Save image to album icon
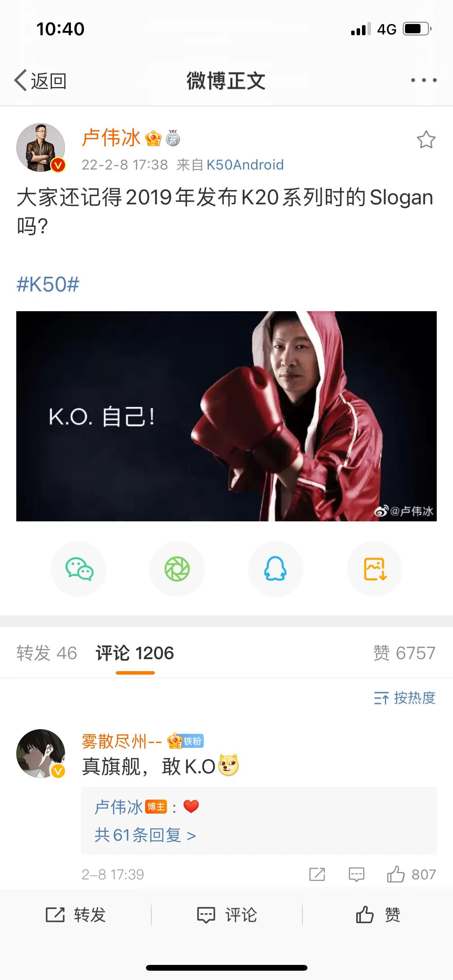 374,569
